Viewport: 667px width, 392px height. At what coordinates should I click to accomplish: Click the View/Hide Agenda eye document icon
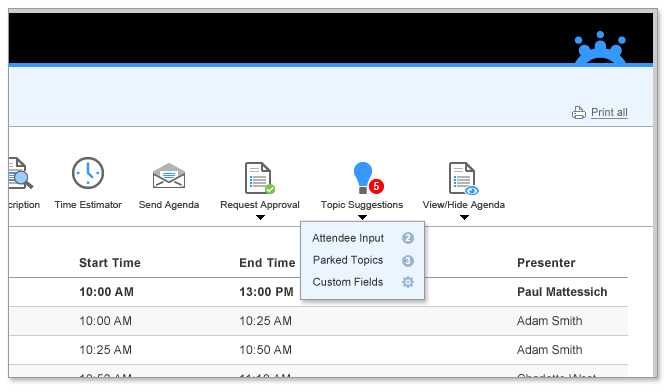tap(464, 179)
